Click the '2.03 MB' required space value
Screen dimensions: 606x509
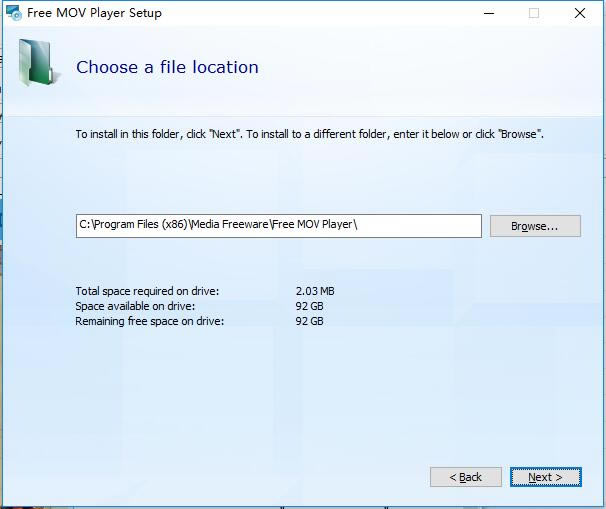[x=315, y=291]
